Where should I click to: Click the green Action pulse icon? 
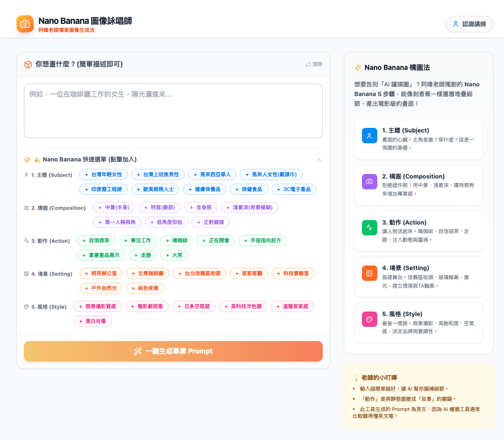(369, 227)
